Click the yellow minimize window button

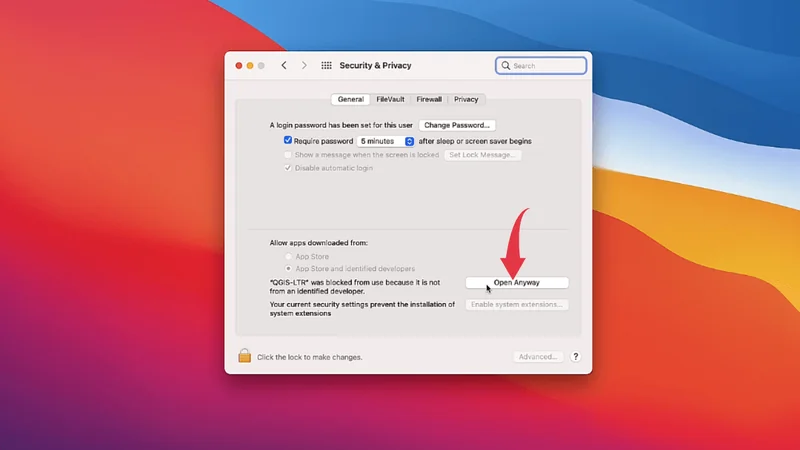[250, 66]
